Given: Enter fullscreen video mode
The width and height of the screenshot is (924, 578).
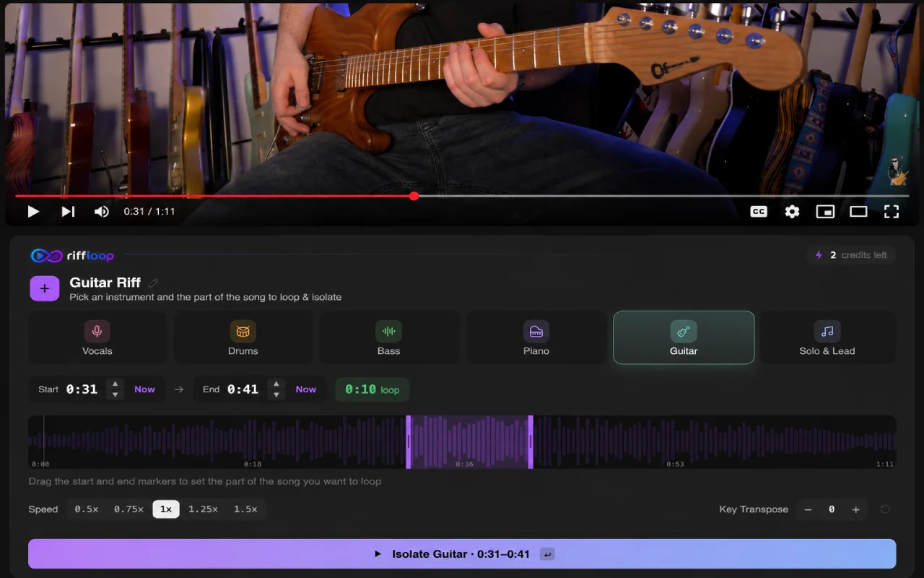Looking at the screenshot, I should [892, 212].
